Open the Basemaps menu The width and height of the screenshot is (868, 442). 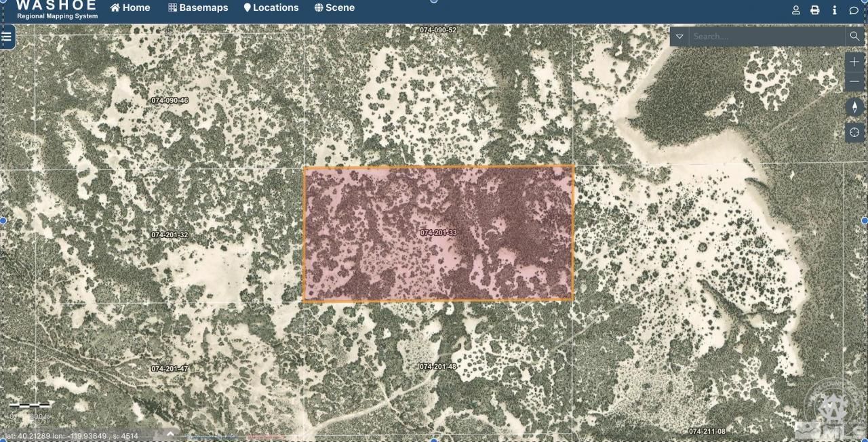click(x=198, y=8)
